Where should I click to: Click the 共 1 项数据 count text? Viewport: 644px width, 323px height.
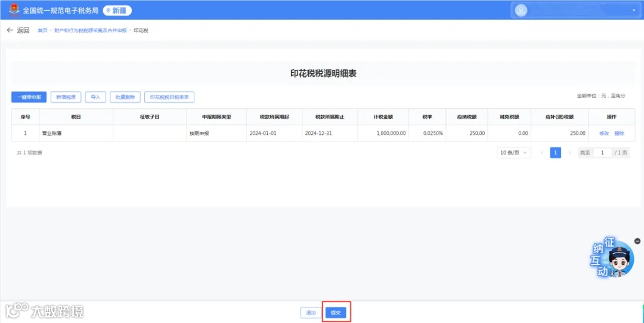29,153
